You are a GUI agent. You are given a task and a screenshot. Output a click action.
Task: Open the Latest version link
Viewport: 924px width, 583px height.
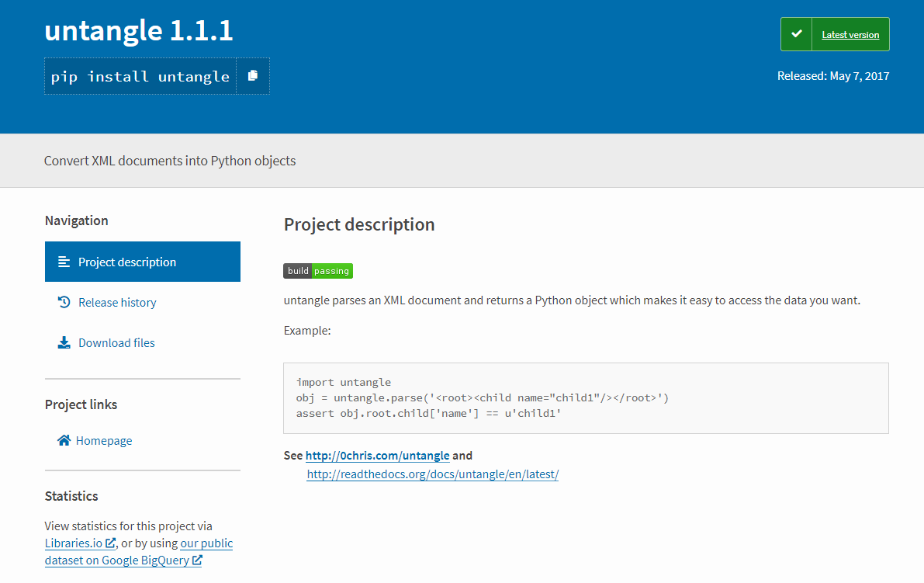point(850,35)
